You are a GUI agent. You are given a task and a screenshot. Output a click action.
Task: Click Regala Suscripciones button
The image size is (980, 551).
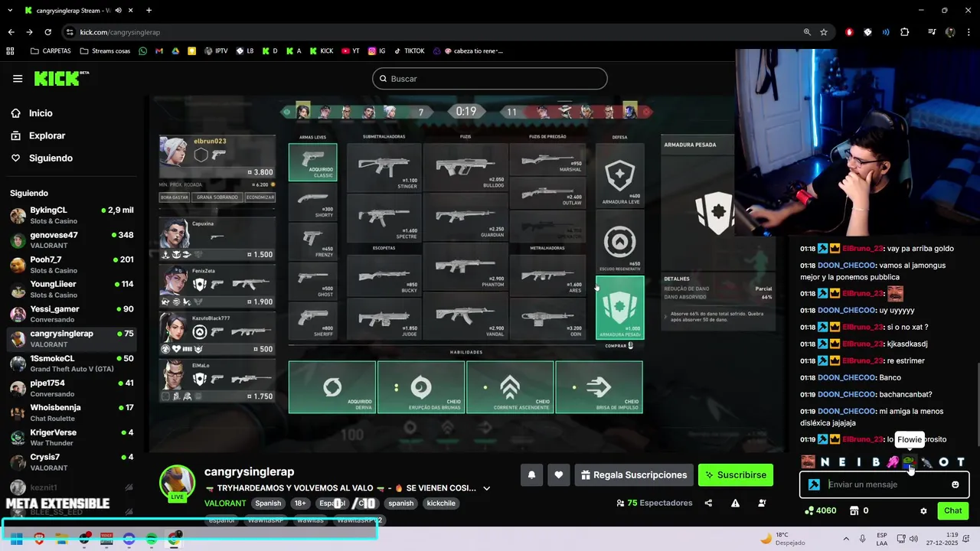click(634, 475)
